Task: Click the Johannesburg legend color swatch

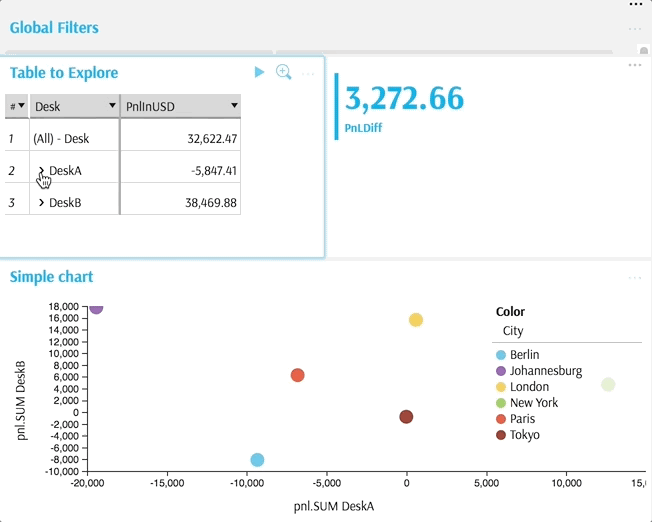Action: click(501, 371)
